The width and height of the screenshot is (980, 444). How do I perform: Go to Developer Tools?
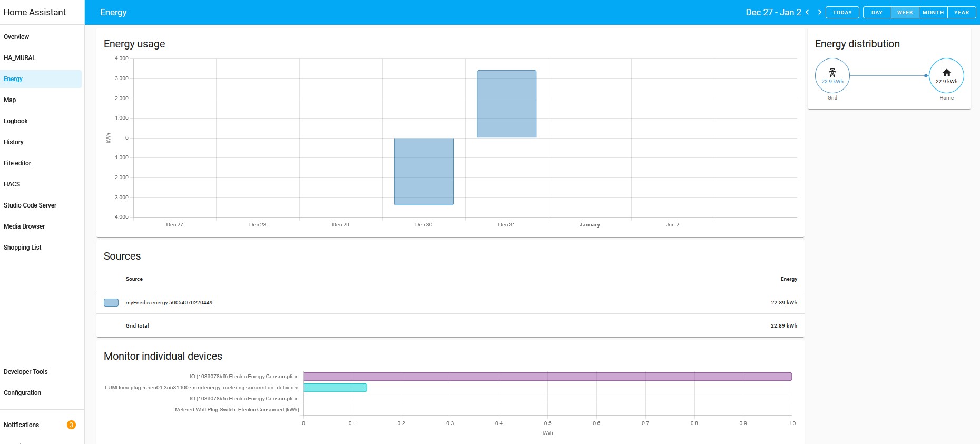[x=26, y=372]
